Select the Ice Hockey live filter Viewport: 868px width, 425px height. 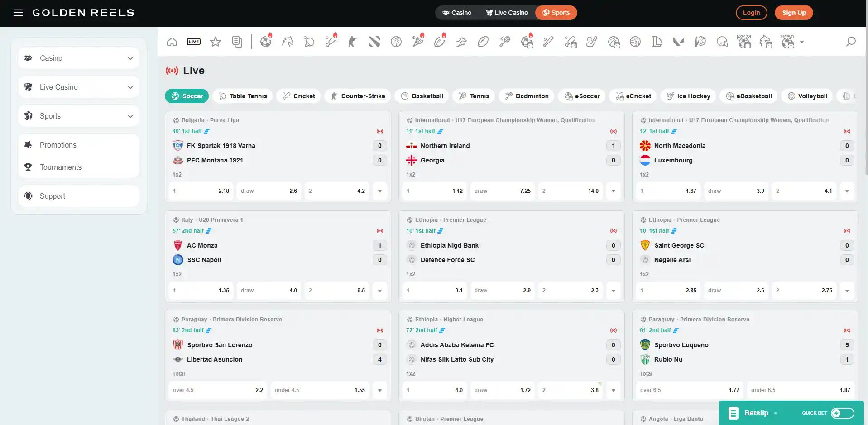click(x=688, y=96)
